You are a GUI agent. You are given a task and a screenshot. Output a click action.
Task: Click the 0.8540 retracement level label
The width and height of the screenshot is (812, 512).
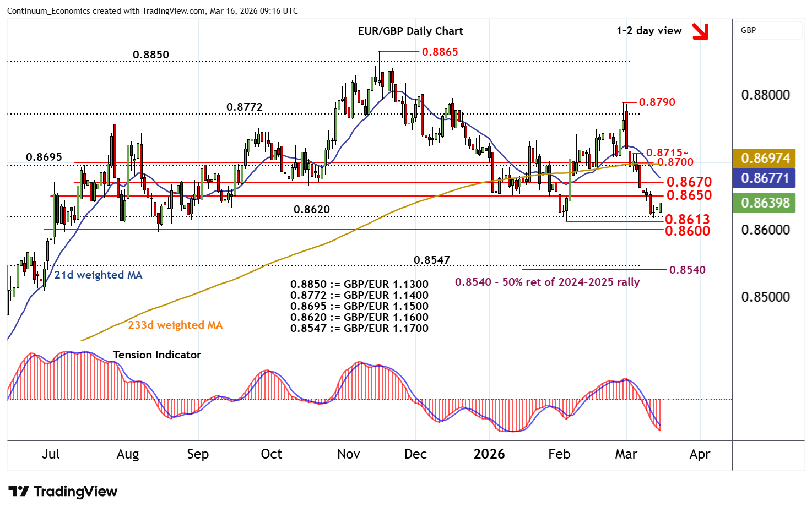(x=687, y=270)
